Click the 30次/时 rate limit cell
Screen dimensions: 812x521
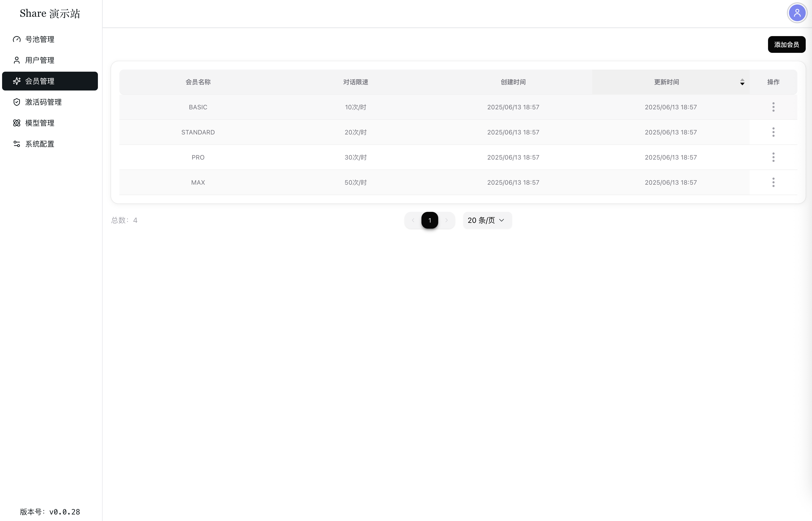click(x=355, y=157)
